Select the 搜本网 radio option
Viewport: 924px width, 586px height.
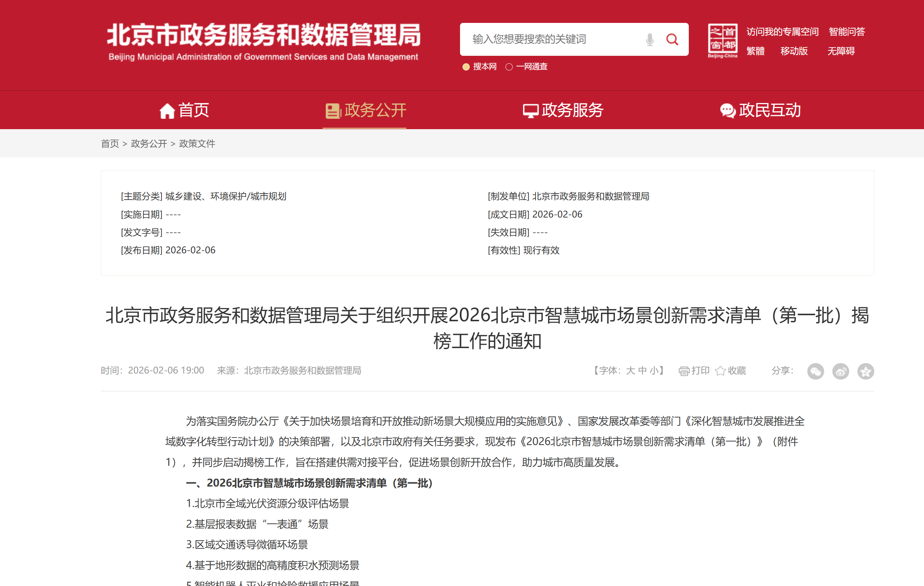[x=466, y=67]
